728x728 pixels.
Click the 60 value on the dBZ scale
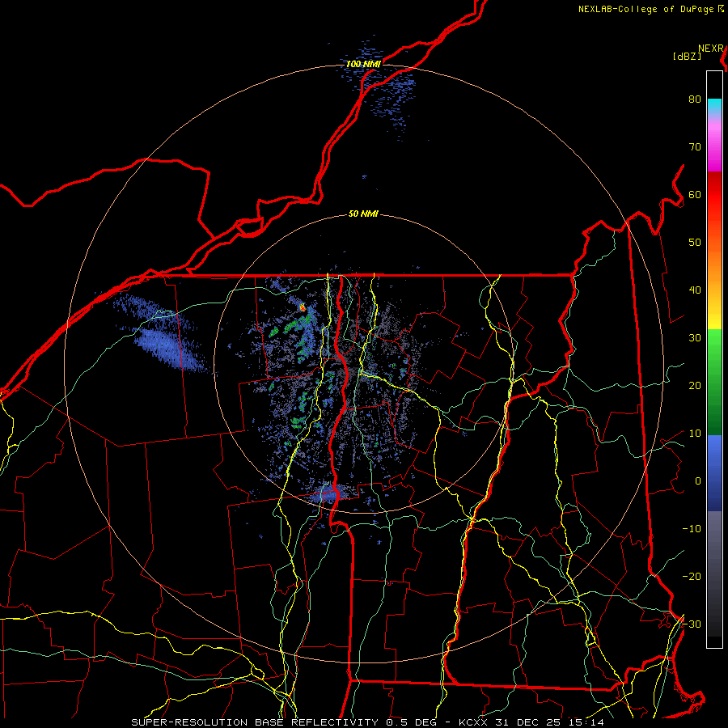point(695,195)
